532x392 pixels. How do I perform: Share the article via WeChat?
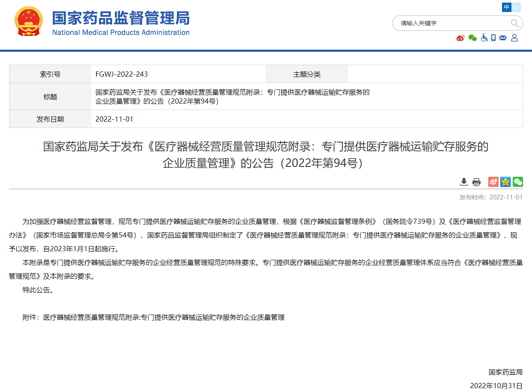[x=517, y=182]
